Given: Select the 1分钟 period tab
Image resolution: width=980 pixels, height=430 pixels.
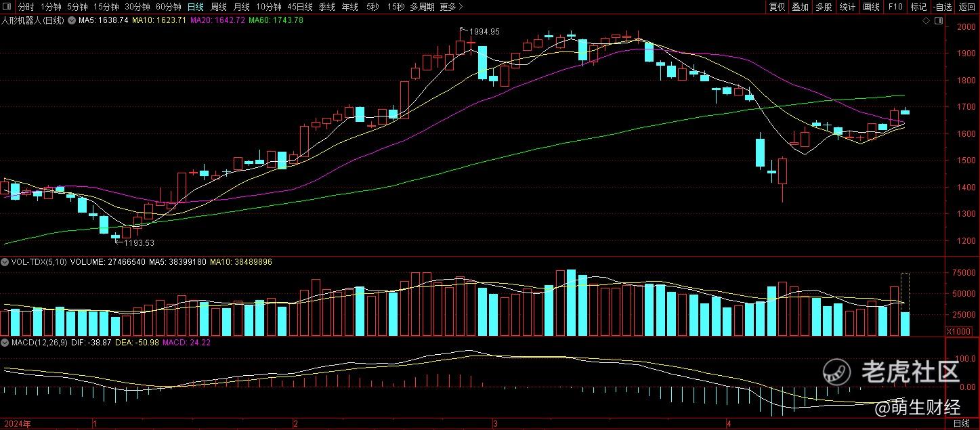Looking at the screenshot, I should tap(51, 7).
